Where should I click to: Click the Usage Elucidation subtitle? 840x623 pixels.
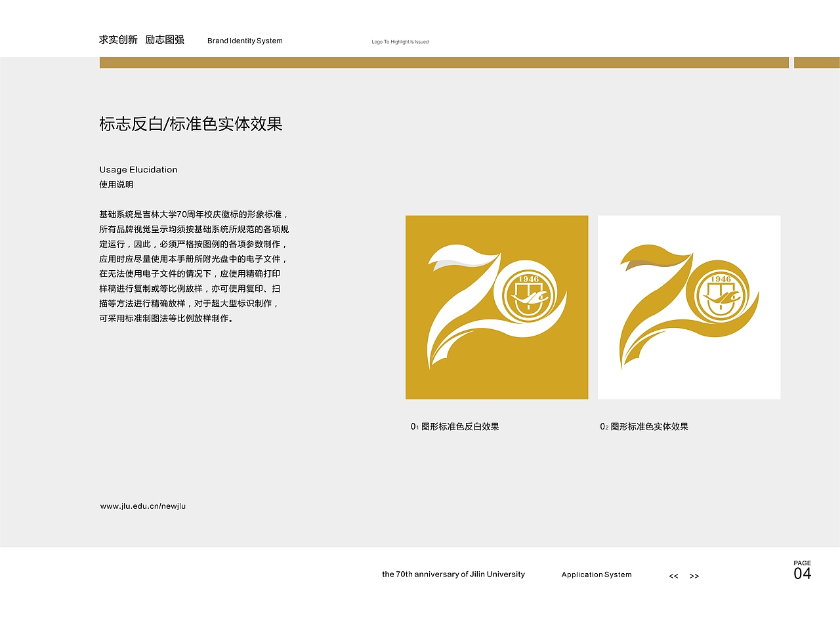(x=138, y=170)
